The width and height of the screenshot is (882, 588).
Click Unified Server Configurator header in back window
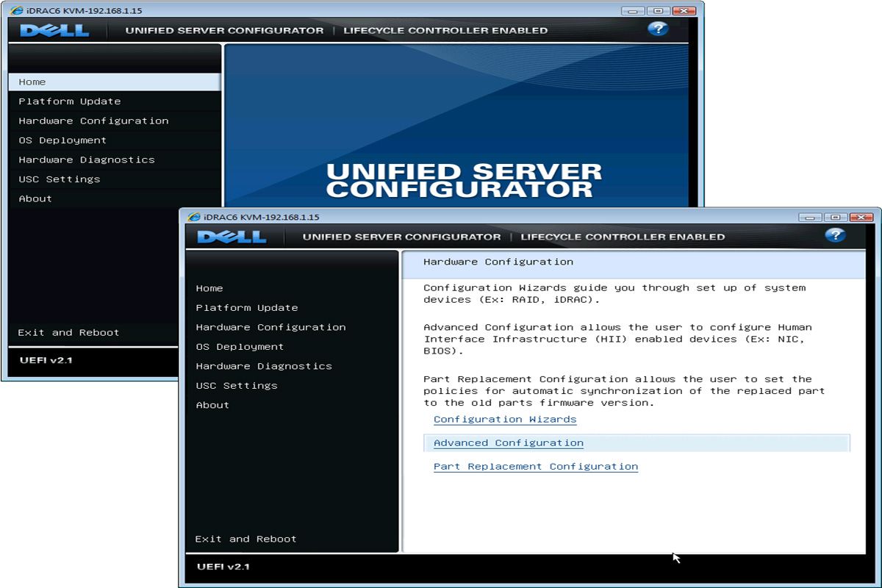tap(224, 30)
